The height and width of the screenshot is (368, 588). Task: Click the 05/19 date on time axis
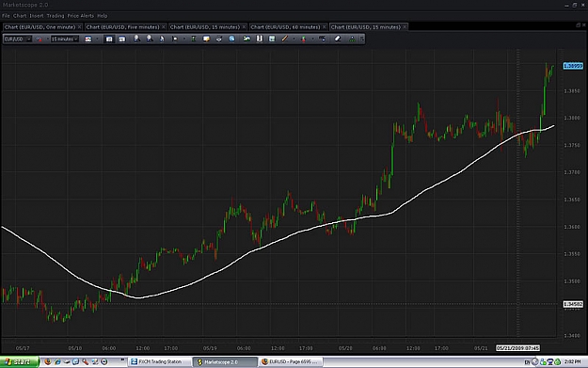pyautogui.click(x=210, y=348)
